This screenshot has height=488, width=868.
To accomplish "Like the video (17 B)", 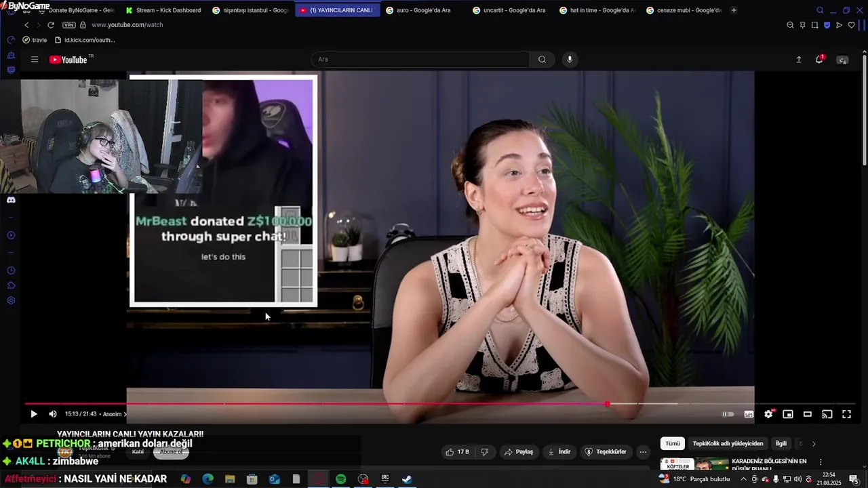I will pyautogui.click(x=457, y=452).
